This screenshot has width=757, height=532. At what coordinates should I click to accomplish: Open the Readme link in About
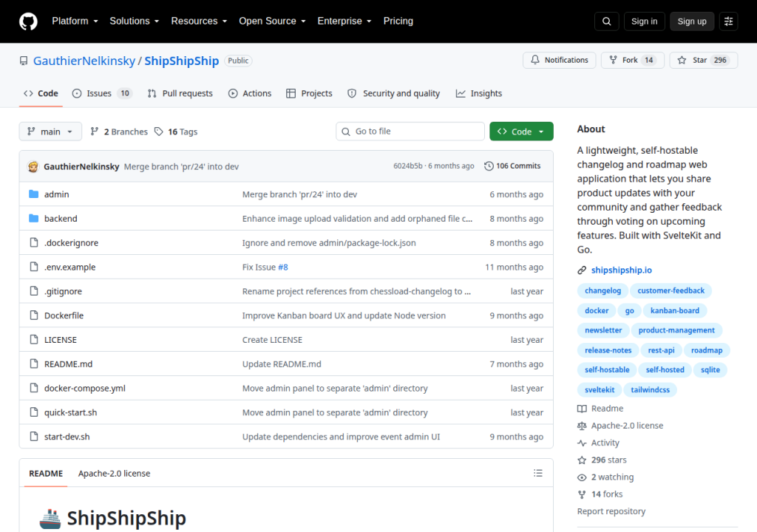coord(600,409)
